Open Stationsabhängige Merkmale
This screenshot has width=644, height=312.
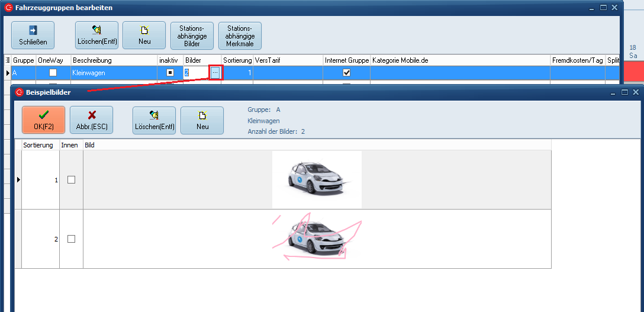click(240, 36)
